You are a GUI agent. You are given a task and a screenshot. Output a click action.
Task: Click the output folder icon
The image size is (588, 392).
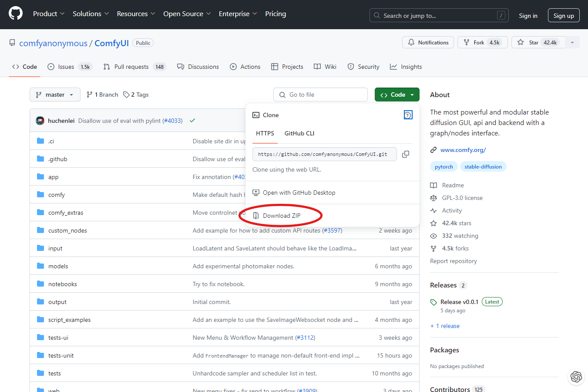tap(40, 301)
